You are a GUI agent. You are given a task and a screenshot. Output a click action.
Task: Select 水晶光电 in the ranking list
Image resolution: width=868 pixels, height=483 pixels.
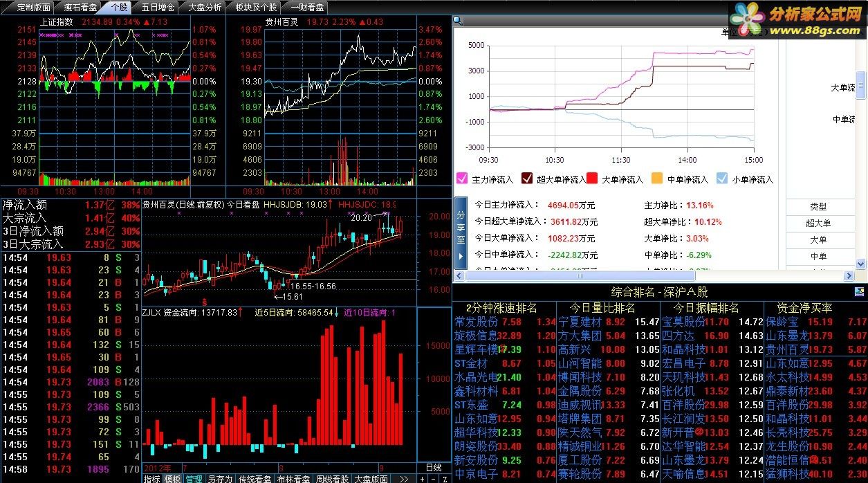pos(476,377)
